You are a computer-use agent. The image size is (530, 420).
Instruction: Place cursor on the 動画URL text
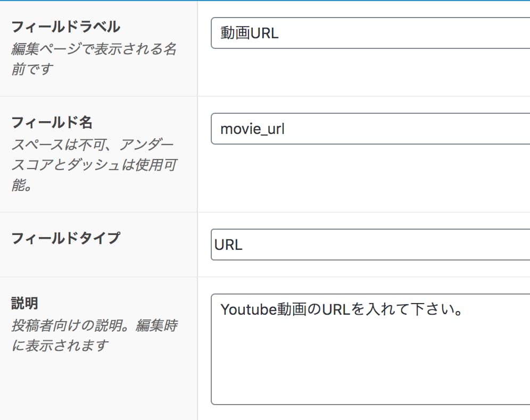[249, 33]
